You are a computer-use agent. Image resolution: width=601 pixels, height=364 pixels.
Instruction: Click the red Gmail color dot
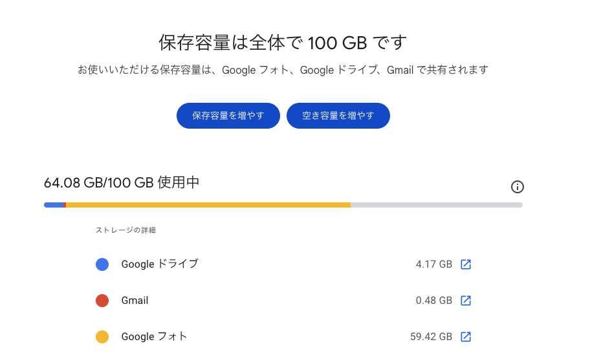102,301
